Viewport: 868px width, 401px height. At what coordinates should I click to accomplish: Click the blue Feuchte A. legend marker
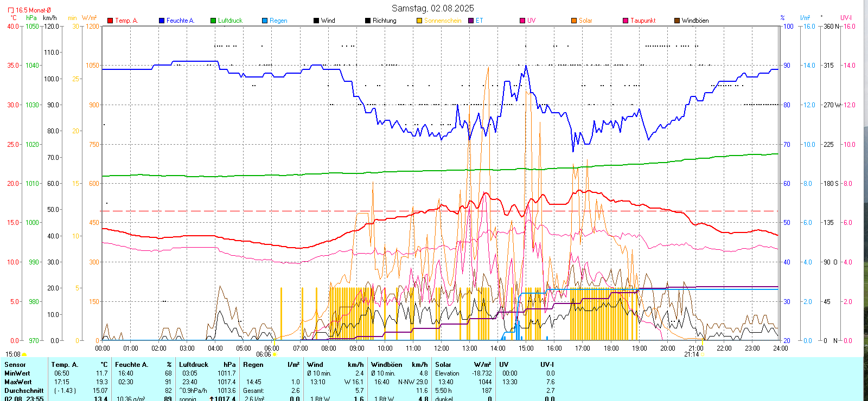click(x=162, y=21)
